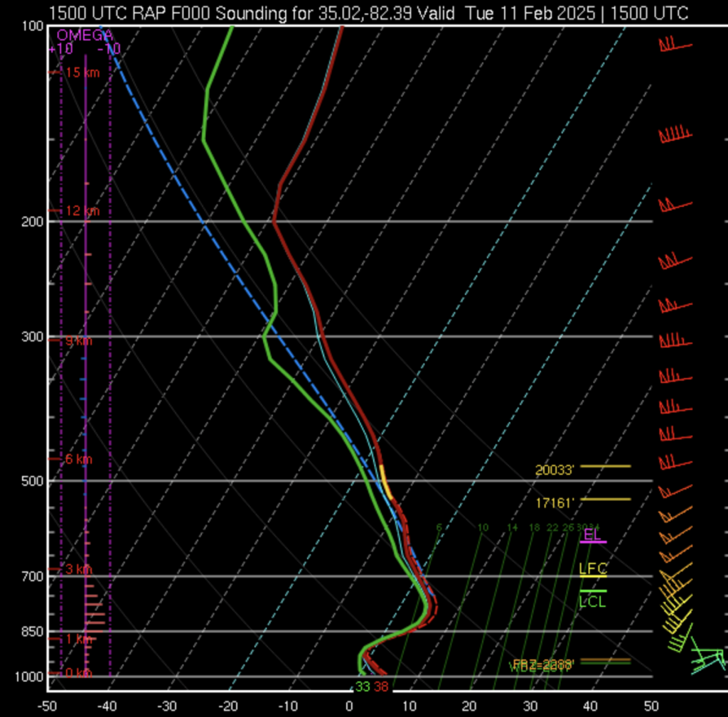This screenshot has height=717, width=728.
Task: Click the green mixing ratio label 14
Action: [512, 527]
